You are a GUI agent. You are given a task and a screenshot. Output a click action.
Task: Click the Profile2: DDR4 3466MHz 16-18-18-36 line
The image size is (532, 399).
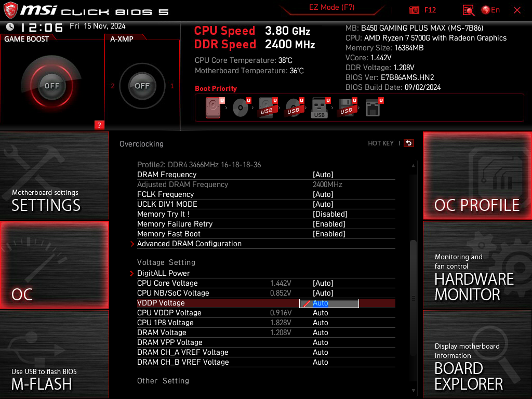pos(199,165)
